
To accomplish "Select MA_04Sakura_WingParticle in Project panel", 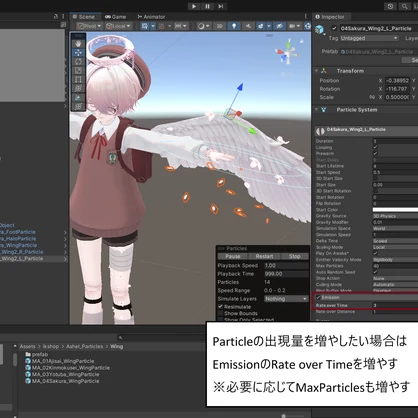I will pyautogui.click(x=62, y=381).
